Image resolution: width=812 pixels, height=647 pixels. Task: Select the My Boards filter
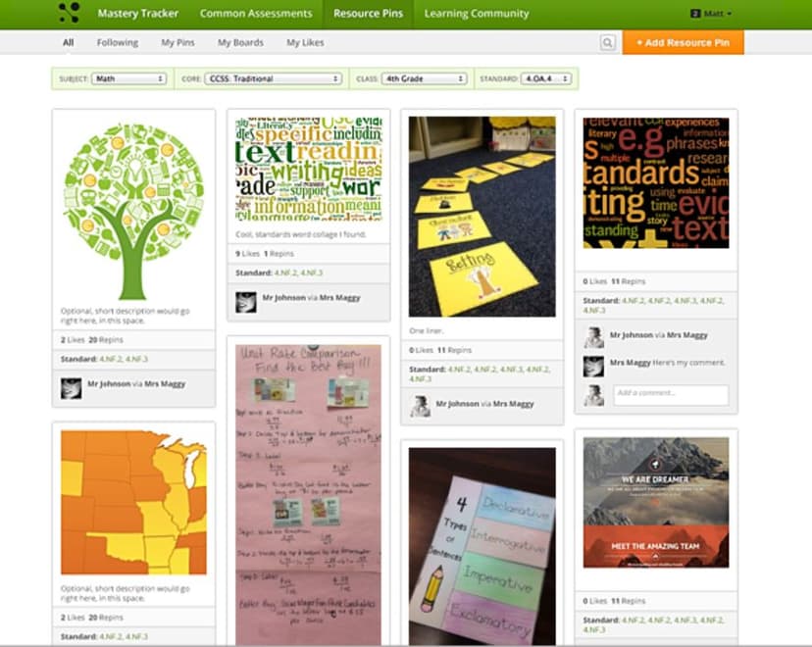click(x=240, y=42)
